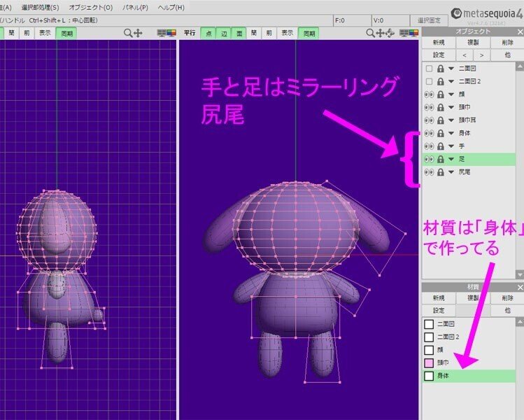Toggle the lock on the 手 object
This screenshot has width=524, height=420.
pos(441,146)
